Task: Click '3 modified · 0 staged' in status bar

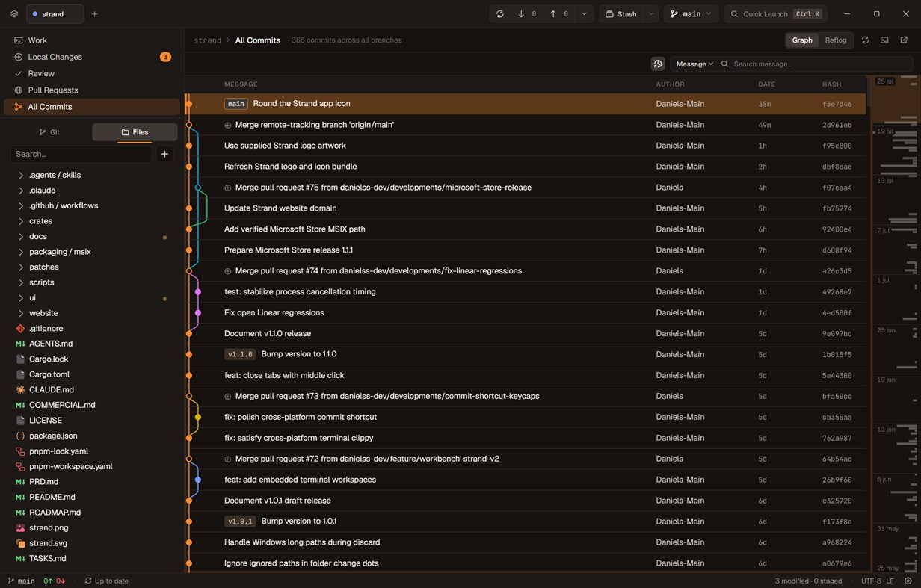Action: (x=808, y=581)
